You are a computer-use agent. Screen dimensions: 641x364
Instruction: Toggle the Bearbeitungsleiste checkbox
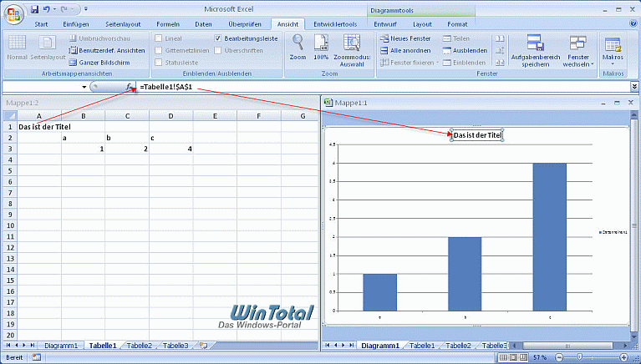pos(218,38)
